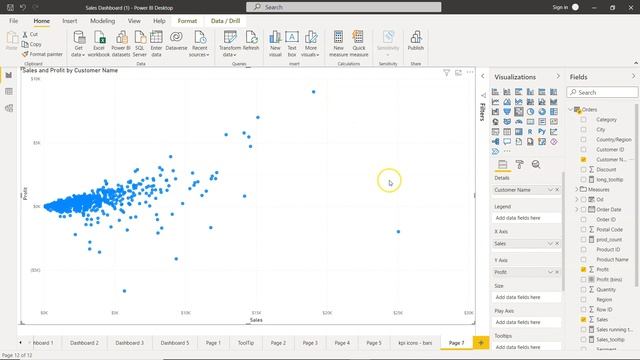The width and height of the screenshot is (640, 360).
Task: Open the View ribbon tab
Action: tap(134, 21)
